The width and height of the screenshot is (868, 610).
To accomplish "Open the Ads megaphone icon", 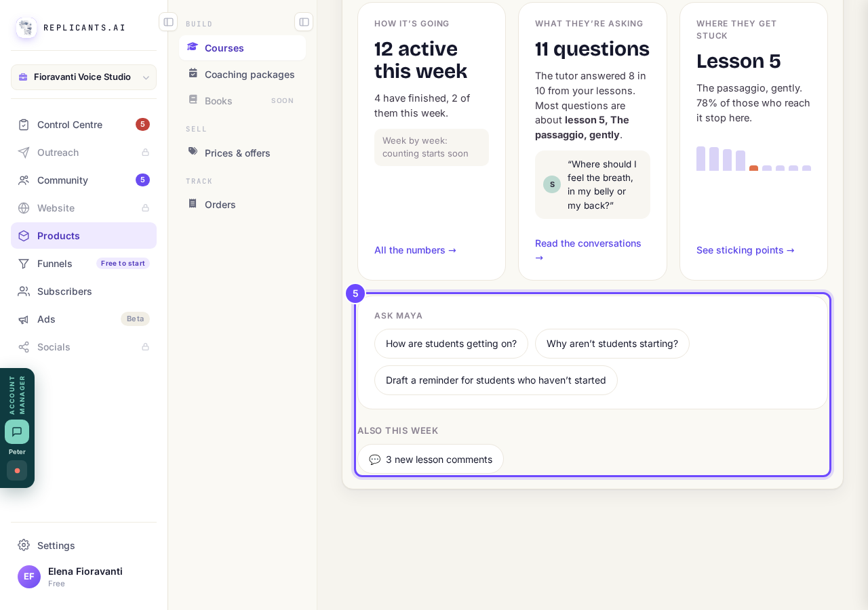I will 24,319.
